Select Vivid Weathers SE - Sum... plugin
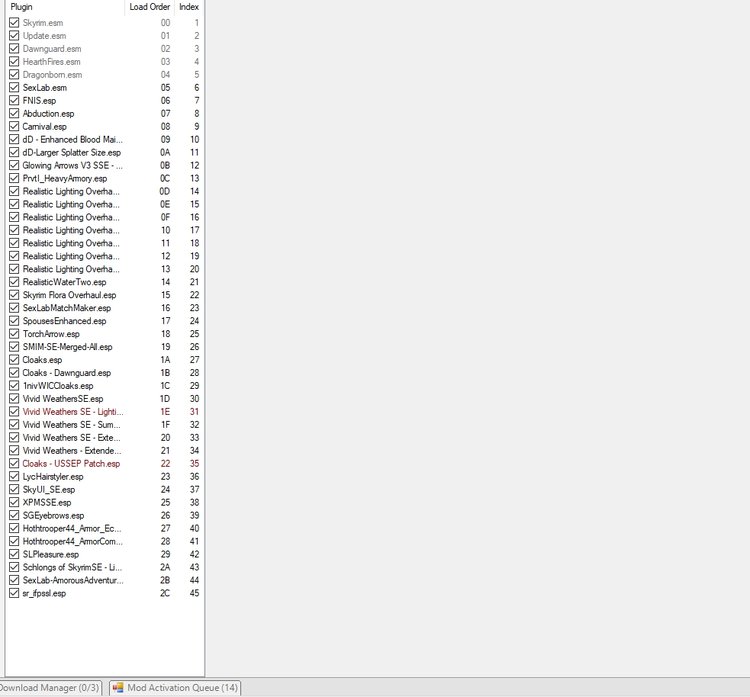Screen dimensions: 750x697 [71, 424]
